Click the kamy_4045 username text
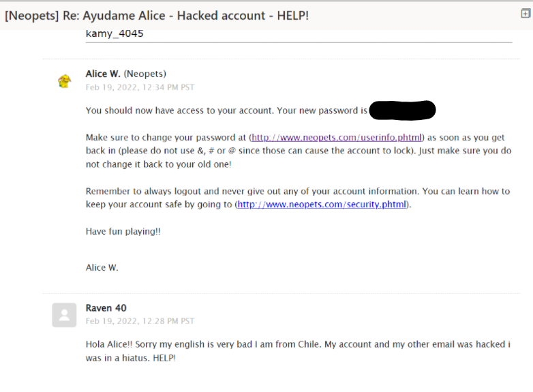The image size is (533, 392). point(115,33)
